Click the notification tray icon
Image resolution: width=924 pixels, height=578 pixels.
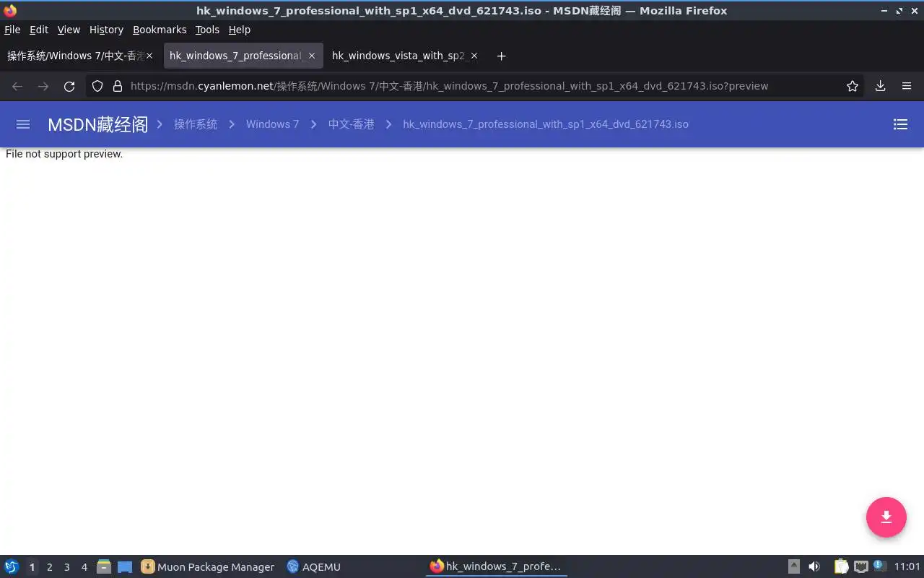click(x=879, y=566)
